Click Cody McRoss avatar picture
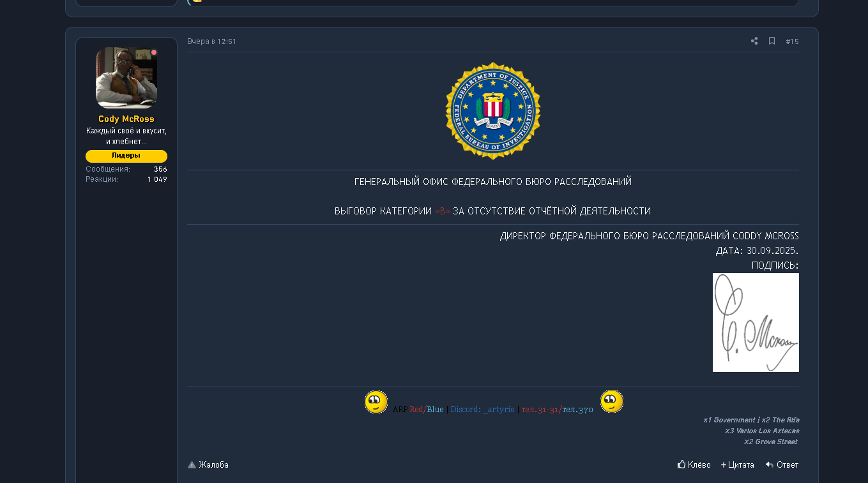The image size is (868, 483). coord(126,78)
